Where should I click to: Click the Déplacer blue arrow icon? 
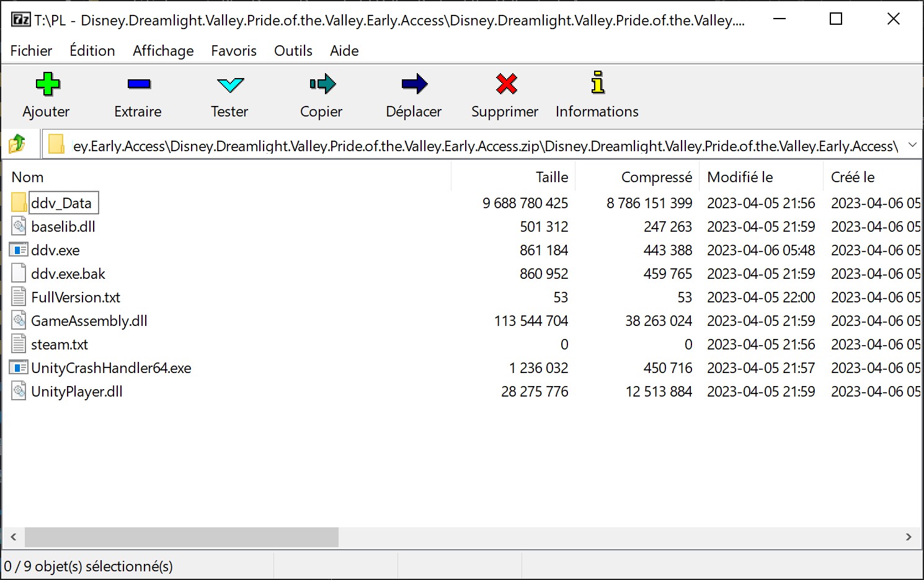pyautogui.click(x=414, y=84)
